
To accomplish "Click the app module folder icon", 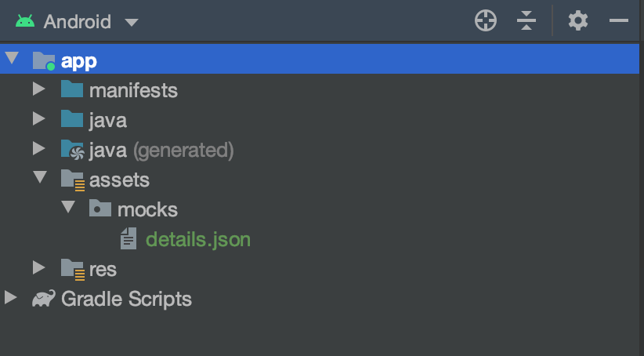I will (x=44, y=61).
